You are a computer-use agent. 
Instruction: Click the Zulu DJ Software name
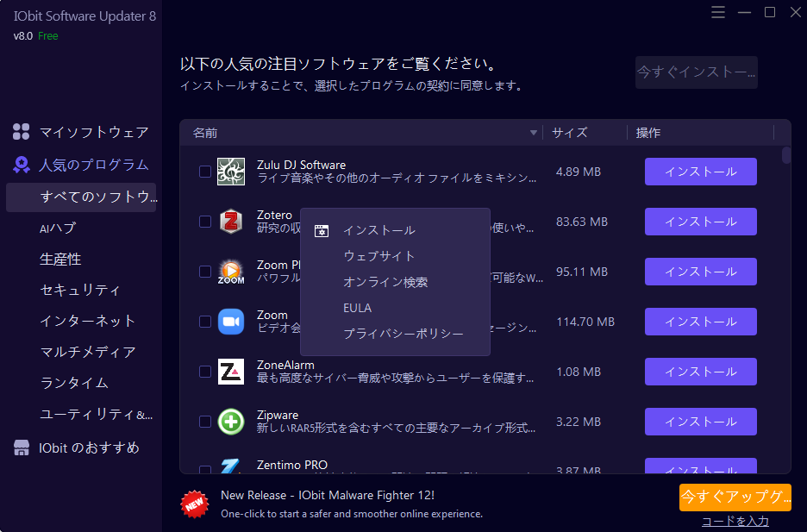(x=301, y=165)
